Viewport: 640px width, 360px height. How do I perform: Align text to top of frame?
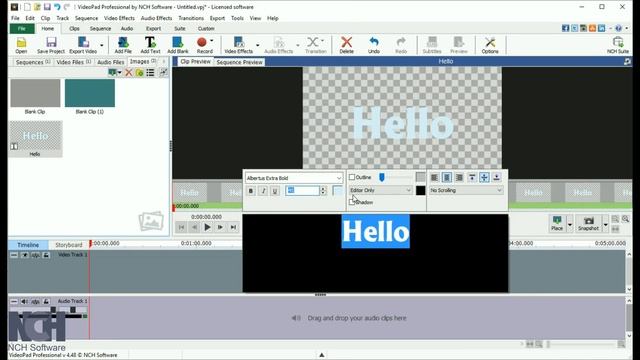coord(472,177)
